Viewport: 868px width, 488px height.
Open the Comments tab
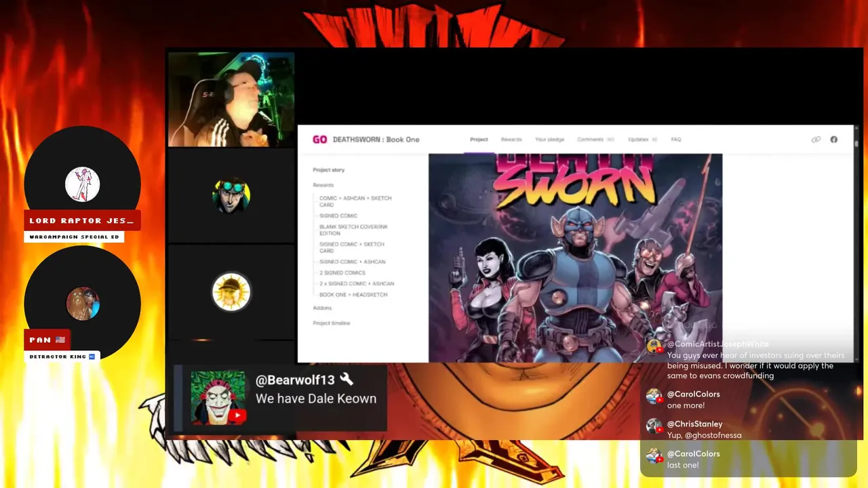tap(595, 140)
